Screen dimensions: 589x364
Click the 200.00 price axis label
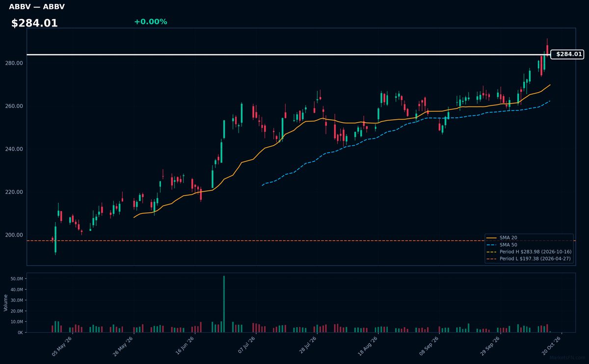(x=15, y=235)
